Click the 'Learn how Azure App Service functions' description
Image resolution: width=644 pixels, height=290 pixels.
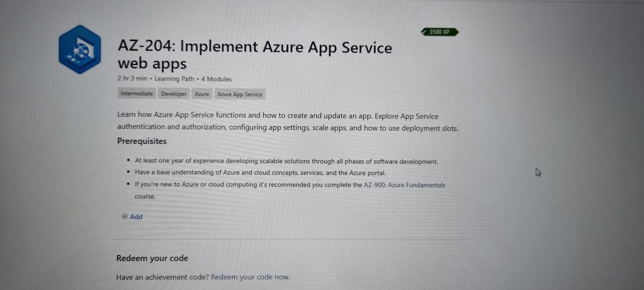[x=288, y=122]
